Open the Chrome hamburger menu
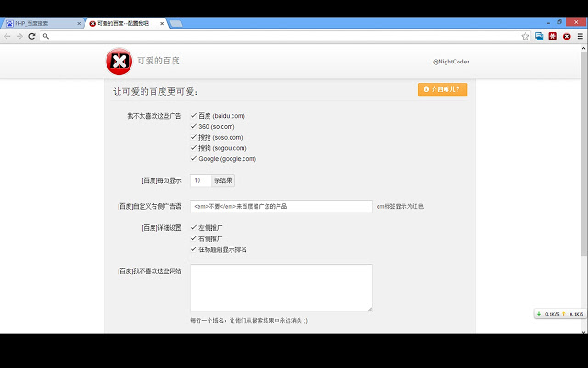This screenshot has height=368, width=588. (580, 36)
